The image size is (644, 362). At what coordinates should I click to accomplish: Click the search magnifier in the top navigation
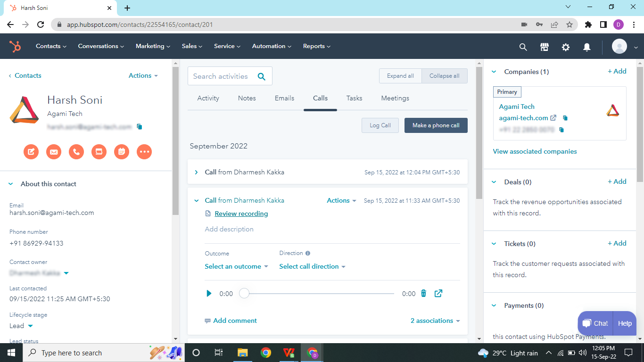point(523,47)
